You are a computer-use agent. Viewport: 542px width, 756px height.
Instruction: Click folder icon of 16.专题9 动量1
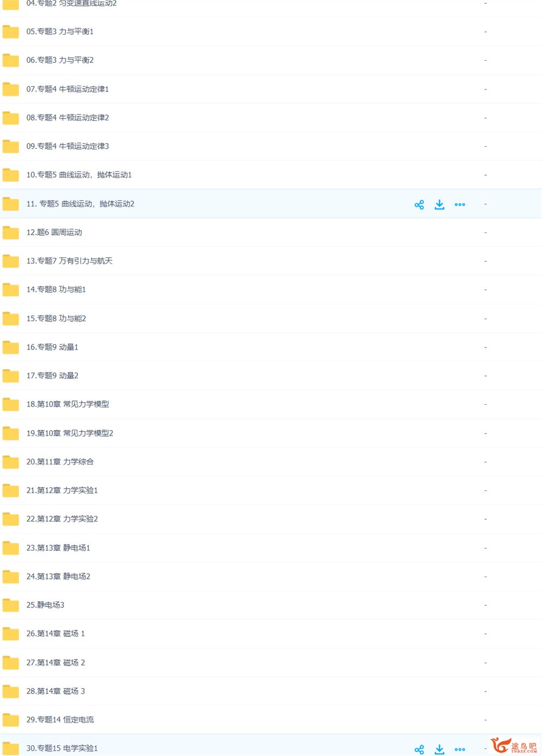11,347
